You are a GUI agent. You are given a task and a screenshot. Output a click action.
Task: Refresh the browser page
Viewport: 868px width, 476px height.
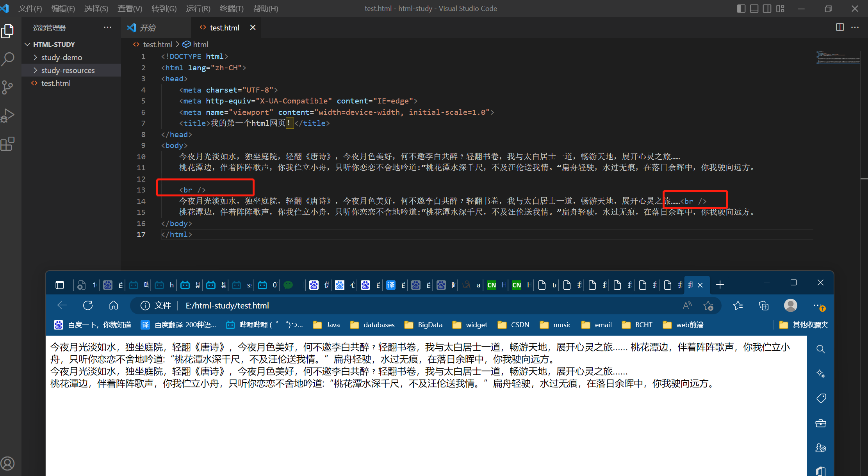point(88,306)
